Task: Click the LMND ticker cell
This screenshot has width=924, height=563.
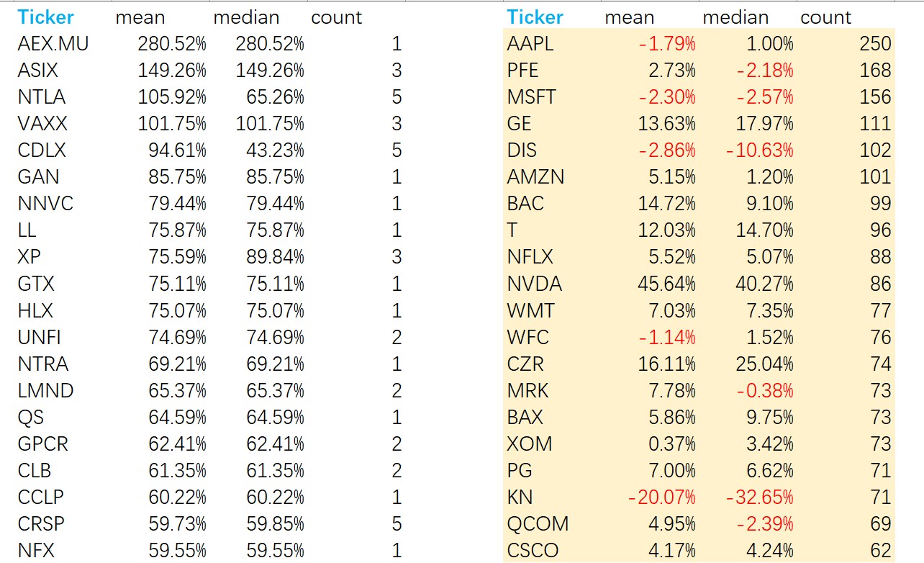Action: pos(45,390)
